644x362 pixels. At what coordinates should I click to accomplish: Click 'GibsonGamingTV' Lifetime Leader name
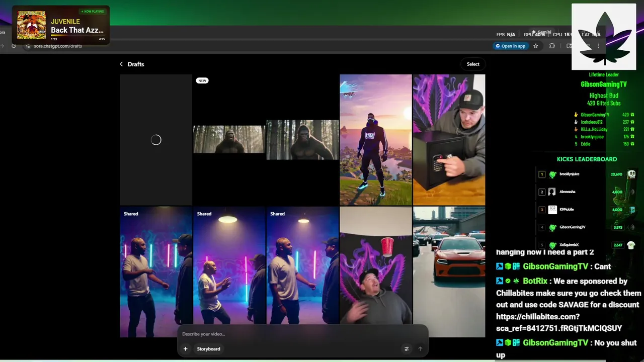(x=604, y=84)
